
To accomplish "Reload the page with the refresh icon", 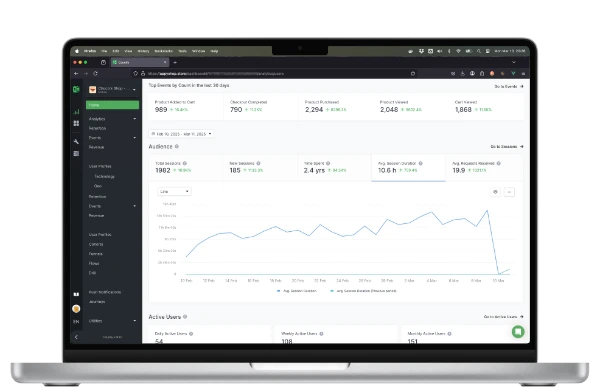I will (x=95, y=73).
